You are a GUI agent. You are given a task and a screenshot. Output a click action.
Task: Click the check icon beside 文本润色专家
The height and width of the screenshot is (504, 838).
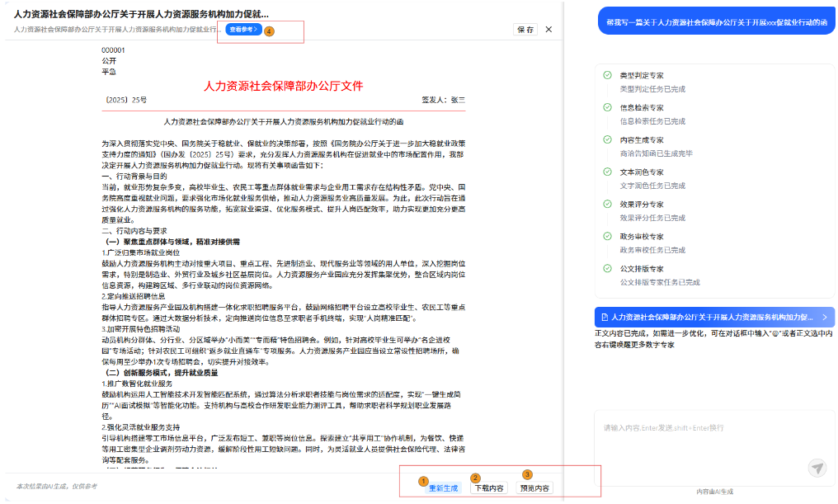click(x=608, y=172)
